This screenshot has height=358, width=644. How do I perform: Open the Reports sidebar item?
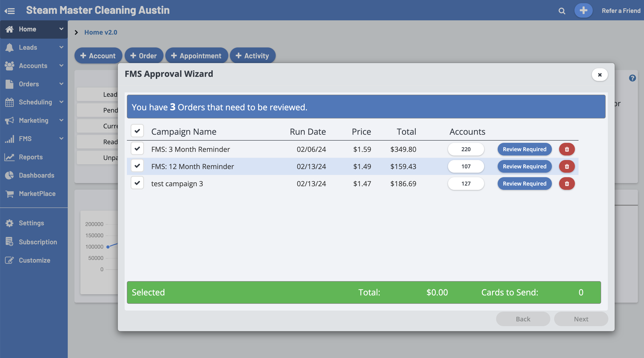point(31,157)
